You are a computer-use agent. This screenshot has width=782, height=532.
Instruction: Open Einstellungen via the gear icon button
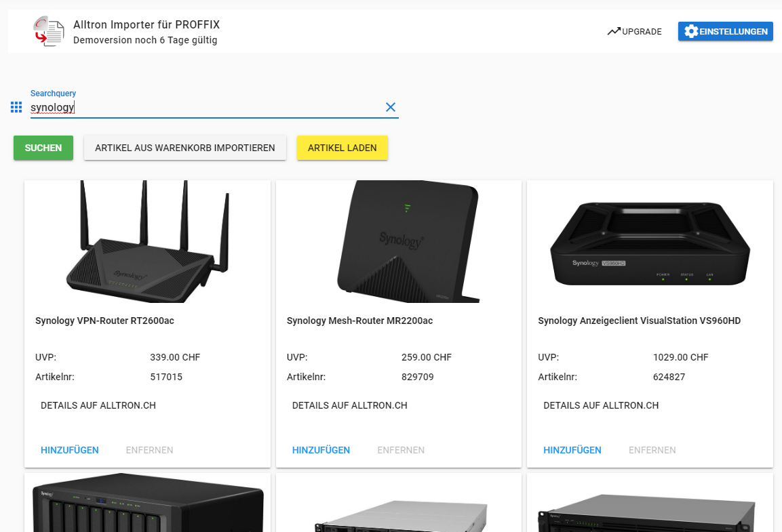click(693, 31)
